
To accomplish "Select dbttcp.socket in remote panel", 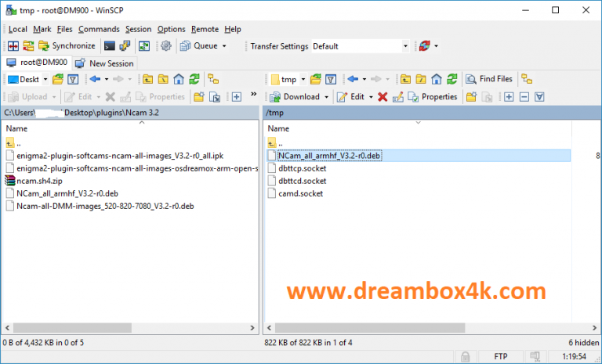I will pos(302,168).
